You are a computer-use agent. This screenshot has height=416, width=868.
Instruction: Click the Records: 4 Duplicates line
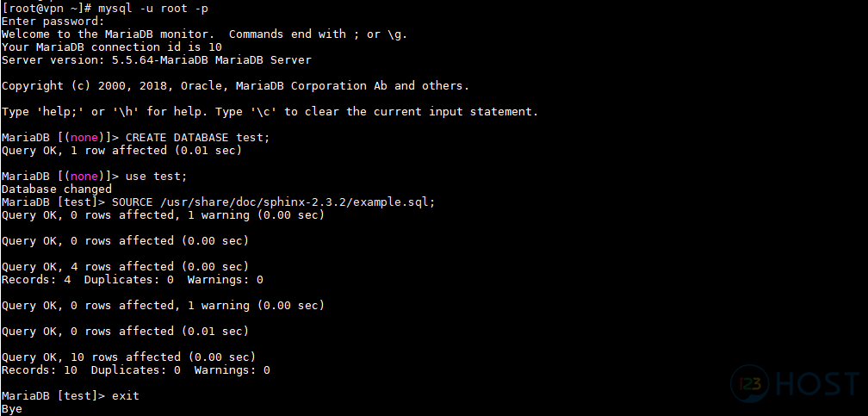coord(133,280)
